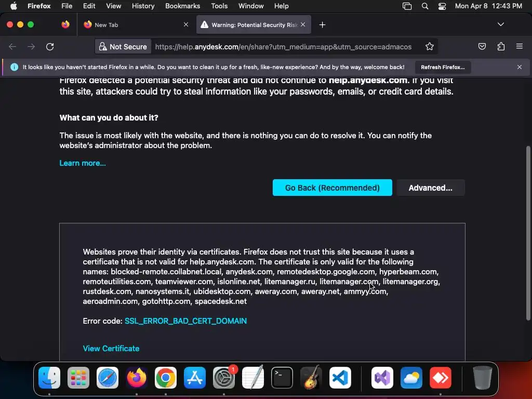
Task: Click the View Certificate link
Action: [111, 349]
